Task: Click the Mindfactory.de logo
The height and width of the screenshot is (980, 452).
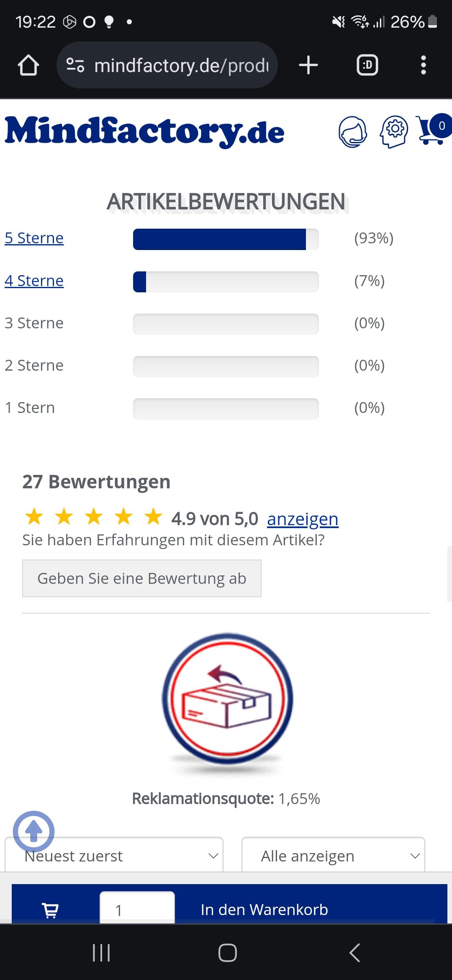Action: (x=144, y=132)
